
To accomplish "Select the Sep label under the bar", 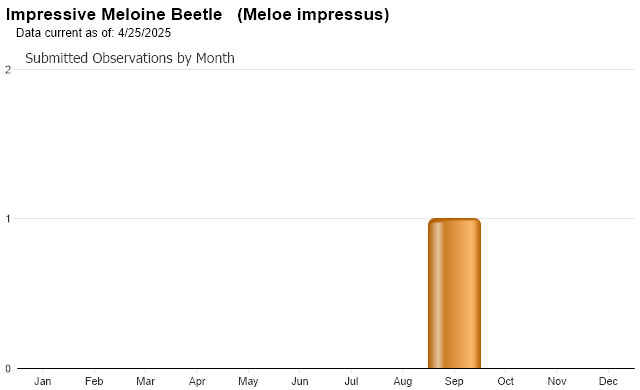I will click(454, 381).
